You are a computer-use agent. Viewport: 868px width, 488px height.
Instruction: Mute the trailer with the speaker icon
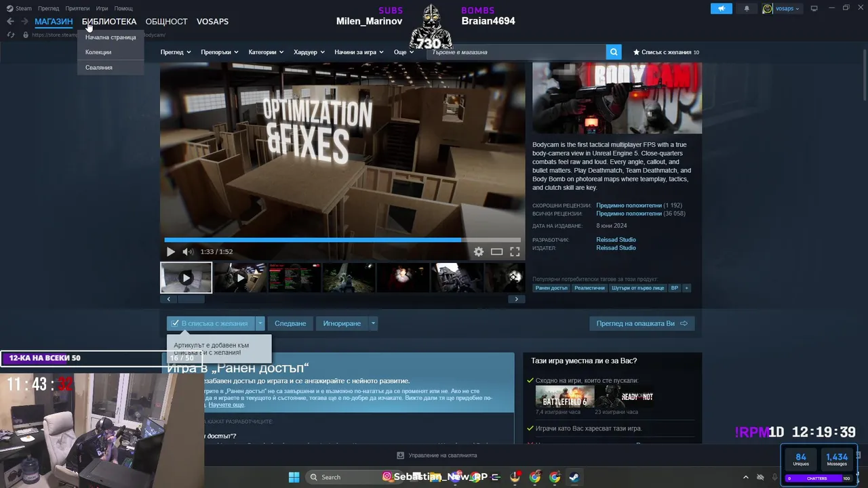click(x=188, y=251)
